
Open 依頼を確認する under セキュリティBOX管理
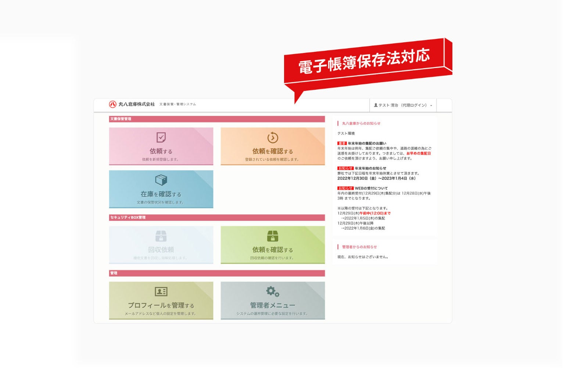click(x=273, y=250)
